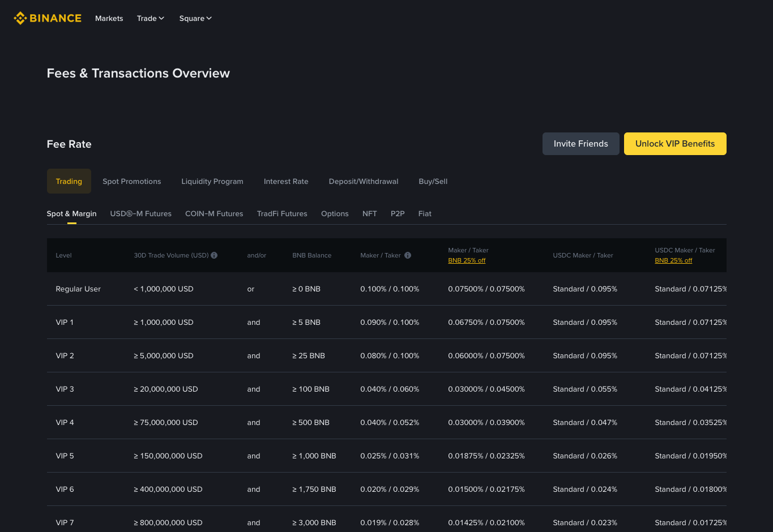Click the 0.040% / 0.060% fee cell
This screenshot has width=773, height=532.
[x=390, y=389]
